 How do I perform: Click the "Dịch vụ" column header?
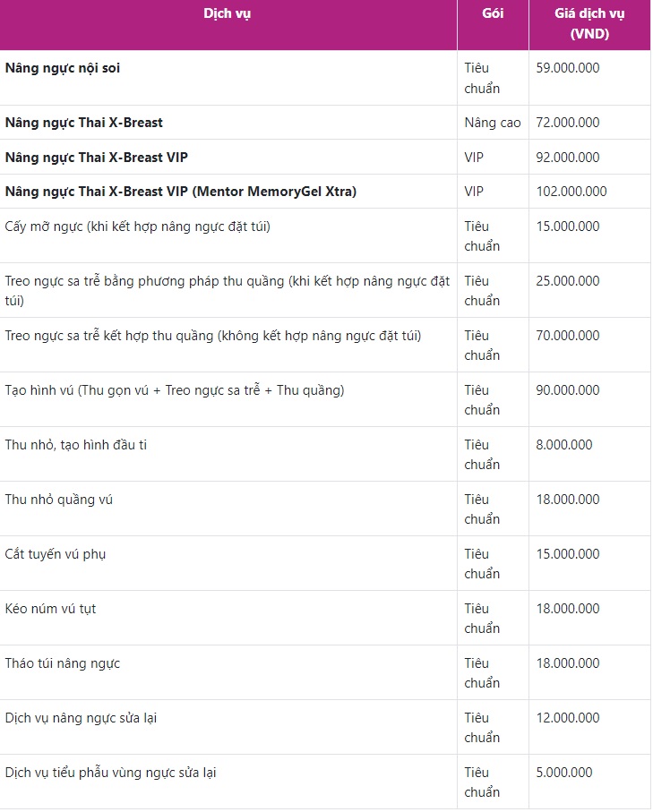pyautogui.click(x=228, y=13)
